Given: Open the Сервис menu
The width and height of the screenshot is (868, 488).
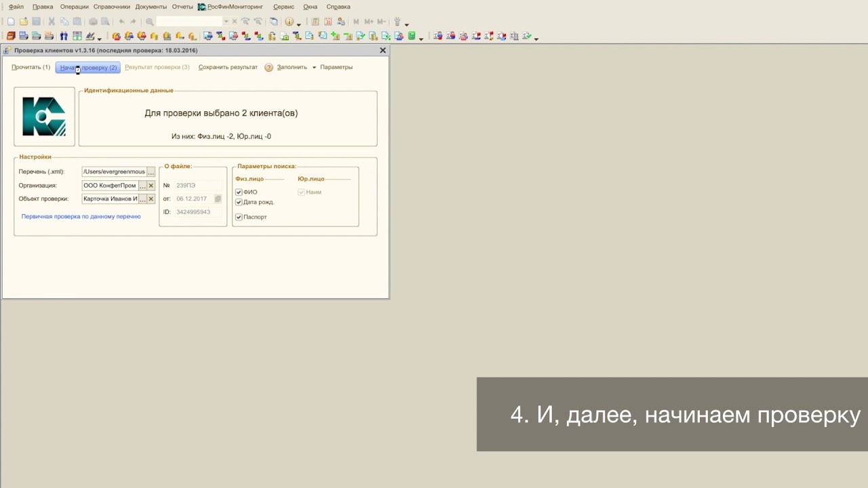Looking at the screenshot, I should [283, 7].
